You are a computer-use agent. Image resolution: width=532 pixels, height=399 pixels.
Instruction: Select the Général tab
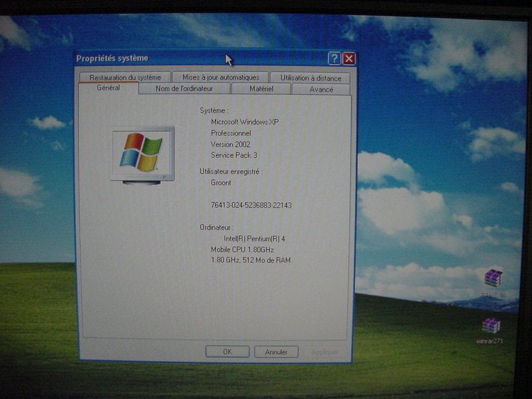coord(108,88)
